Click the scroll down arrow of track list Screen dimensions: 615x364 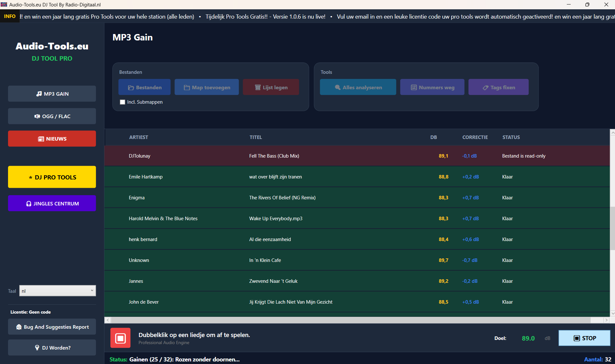pos(612,313)
